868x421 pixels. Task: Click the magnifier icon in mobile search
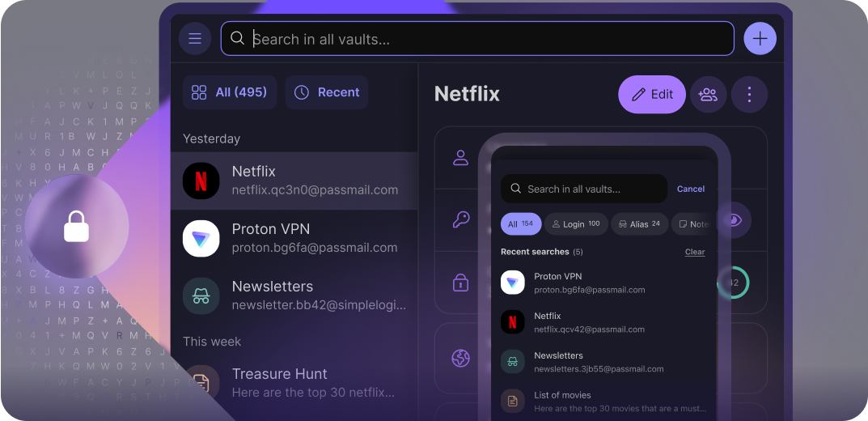(x=515, y=189)
